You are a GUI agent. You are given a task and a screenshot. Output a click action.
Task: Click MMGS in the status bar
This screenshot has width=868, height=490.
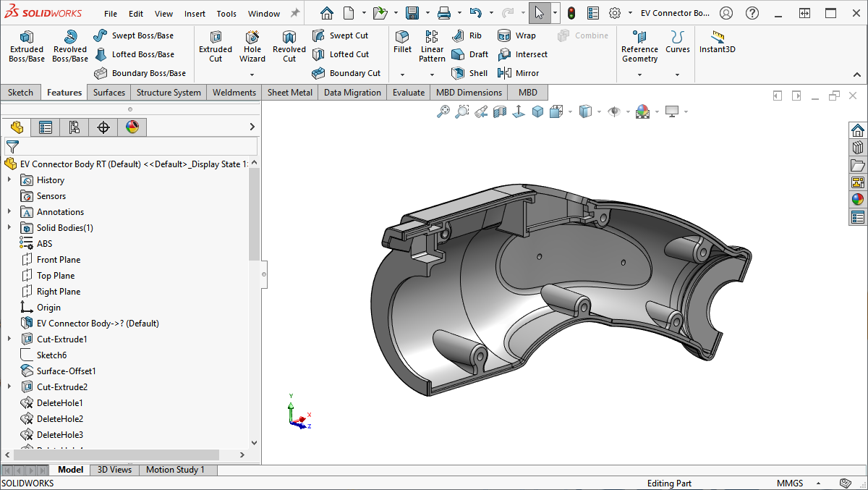pos(790,483)
